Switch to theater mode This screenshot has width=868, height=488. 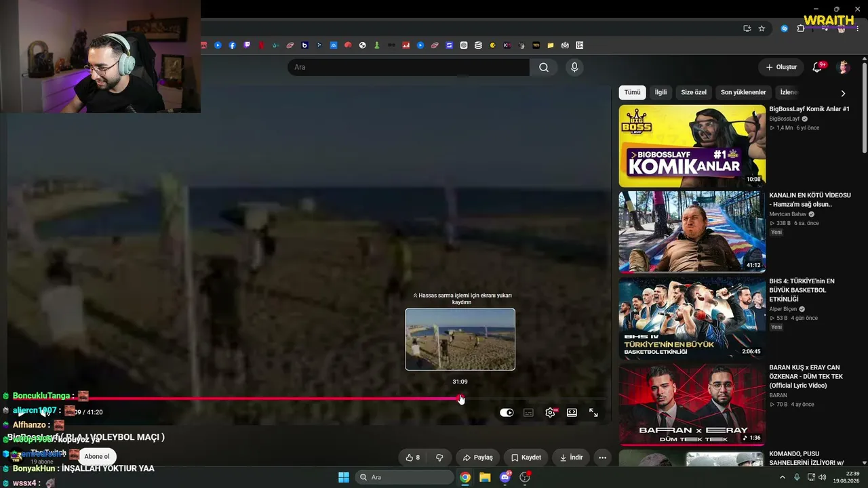click(x=572, y=412)
